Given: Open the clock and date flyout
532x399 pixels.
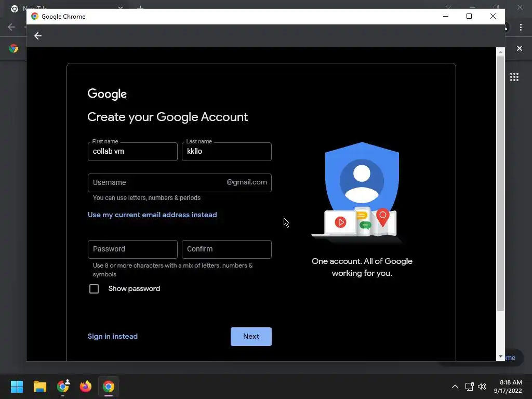Looking at the screenshot, I should [508, 387].
